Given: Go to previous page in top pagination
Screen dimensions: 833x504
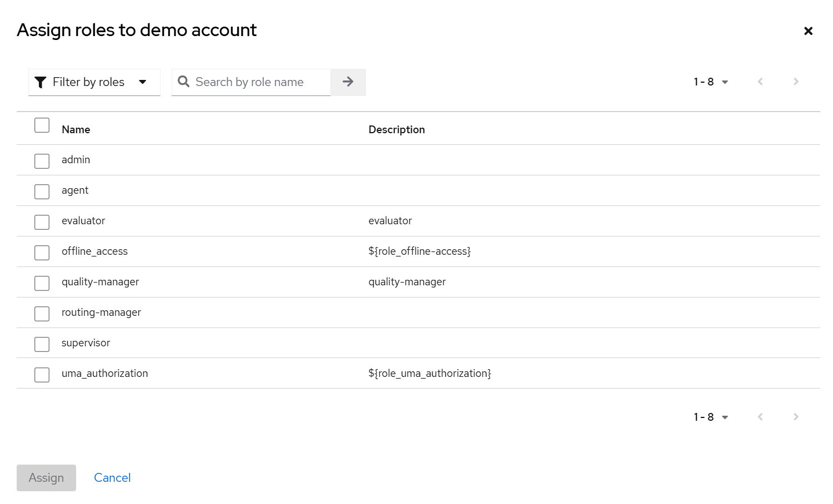Looking at the screenshot, I should click(760, 82).
